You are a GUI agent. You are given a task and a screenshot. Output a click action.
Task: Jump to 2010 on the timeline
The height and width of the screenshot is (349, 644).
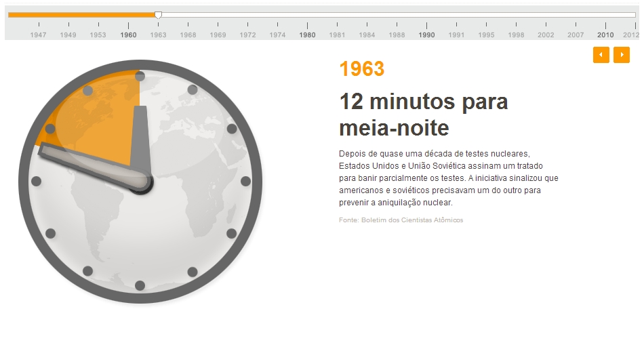[x=605, y=35]
